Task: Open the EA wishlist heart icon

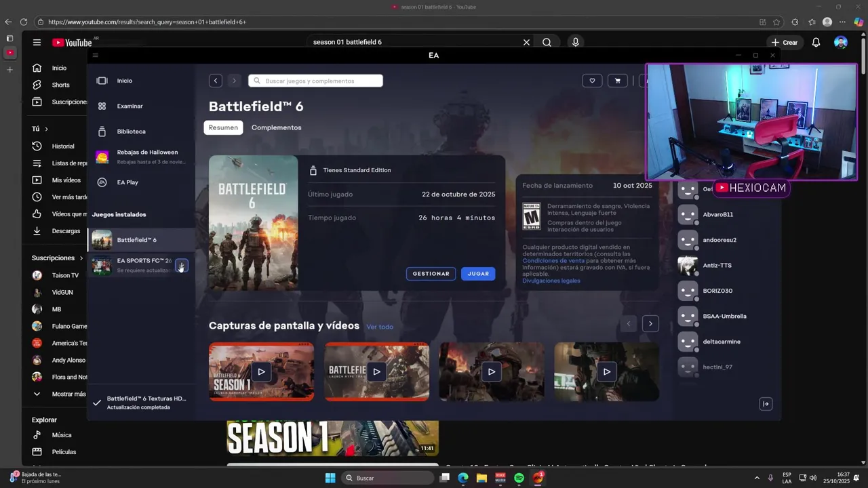Action: (x=592, y=81)
